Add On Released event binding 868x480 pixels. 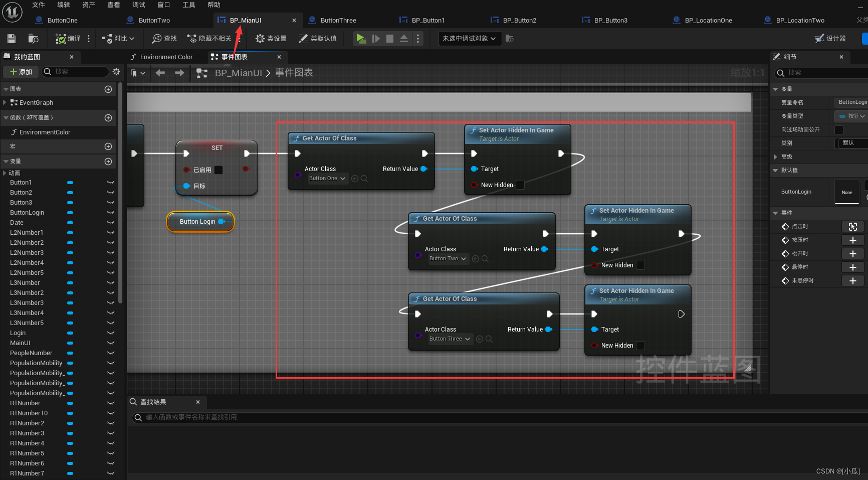(x=853, y=254)
